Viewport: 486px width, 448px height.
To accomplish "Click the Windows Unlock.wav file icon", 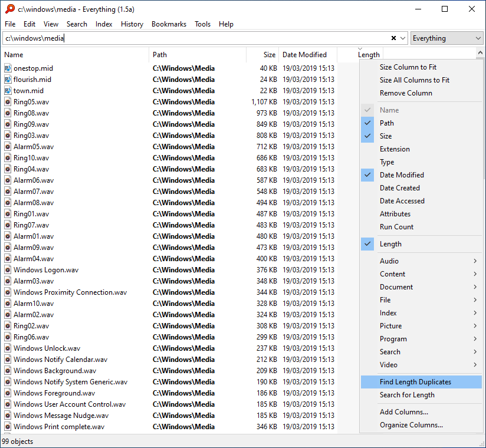I will pyautogui.click(x=8, y=348).
